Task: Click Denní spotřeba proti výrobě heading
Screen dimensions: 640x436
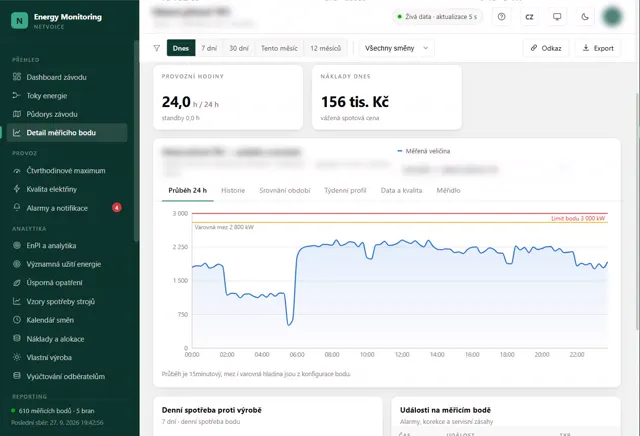Action: (211, 410)
